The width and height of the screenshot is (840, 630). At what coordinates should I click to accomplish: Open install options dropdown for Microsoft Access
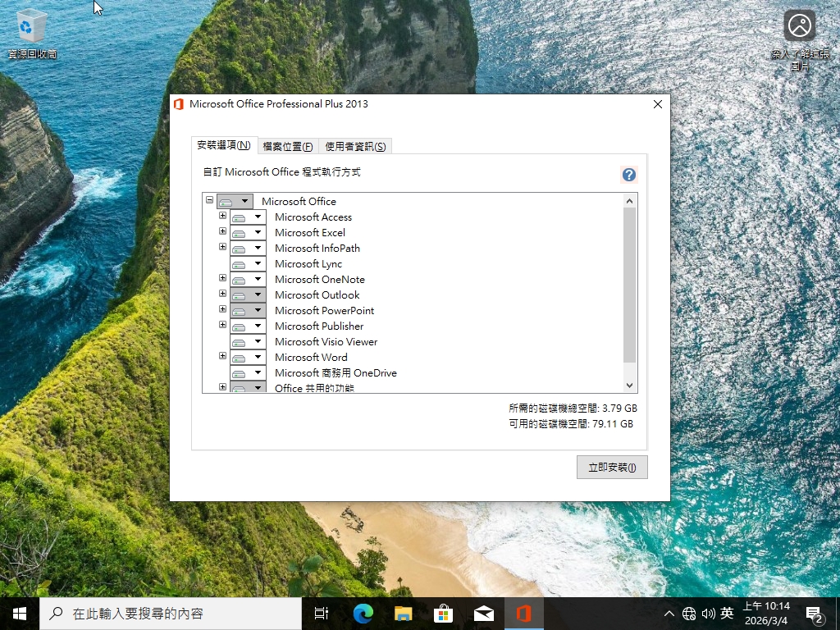(248, 217)
